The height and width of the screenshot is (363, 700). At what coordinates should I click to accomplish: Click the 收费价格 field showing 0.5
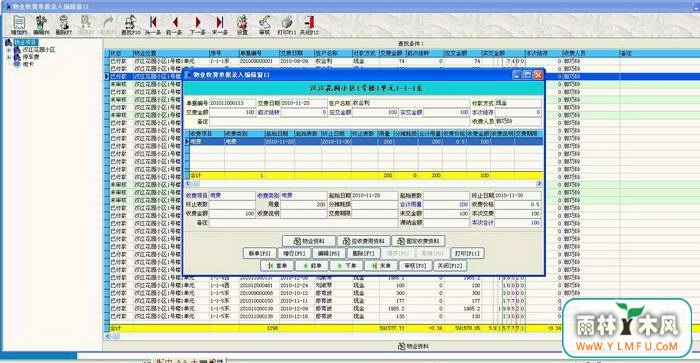pos(518,204)
